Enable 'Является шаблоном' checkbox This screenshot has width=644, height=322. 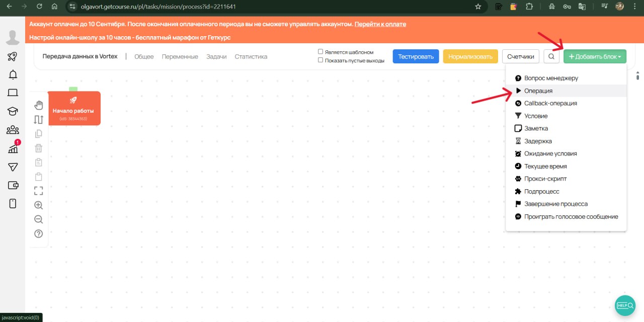320,52
